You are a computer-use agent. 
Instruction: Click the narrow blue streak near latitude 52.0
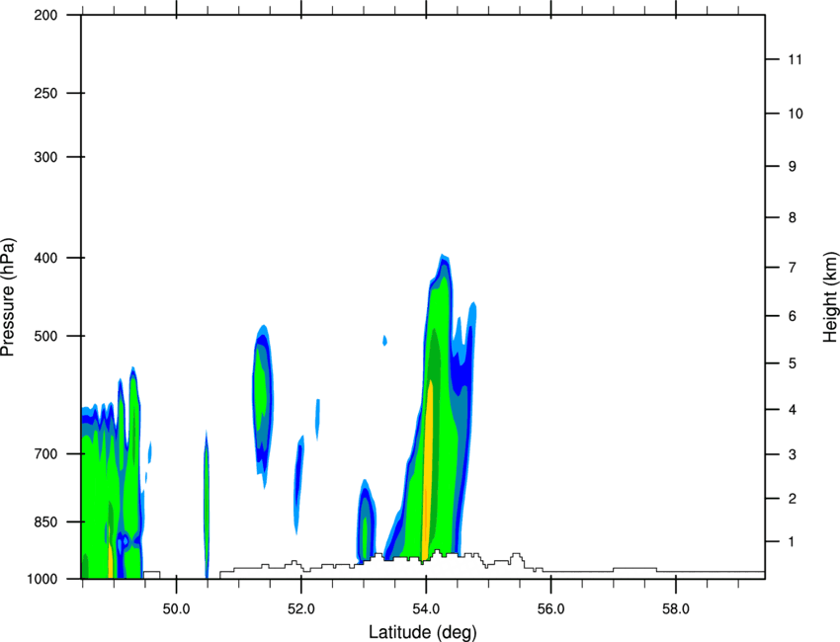298,485
